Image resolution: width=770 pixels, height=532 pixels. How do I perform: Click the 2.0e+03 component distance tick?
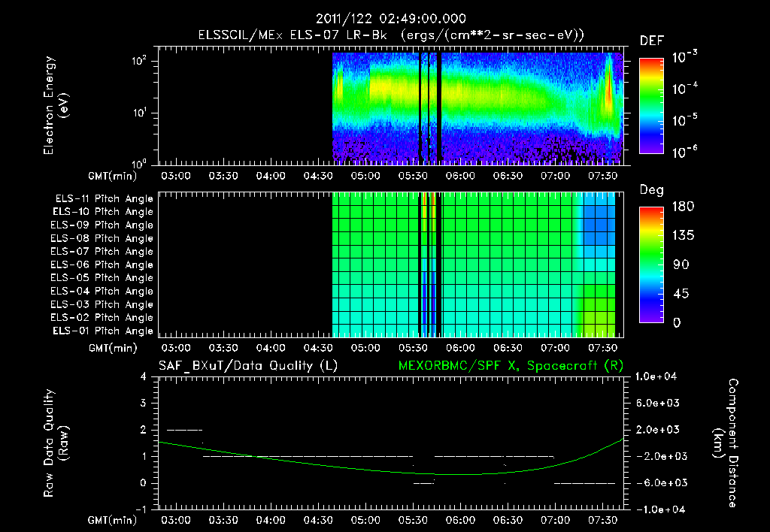click(x=658, y=430)
